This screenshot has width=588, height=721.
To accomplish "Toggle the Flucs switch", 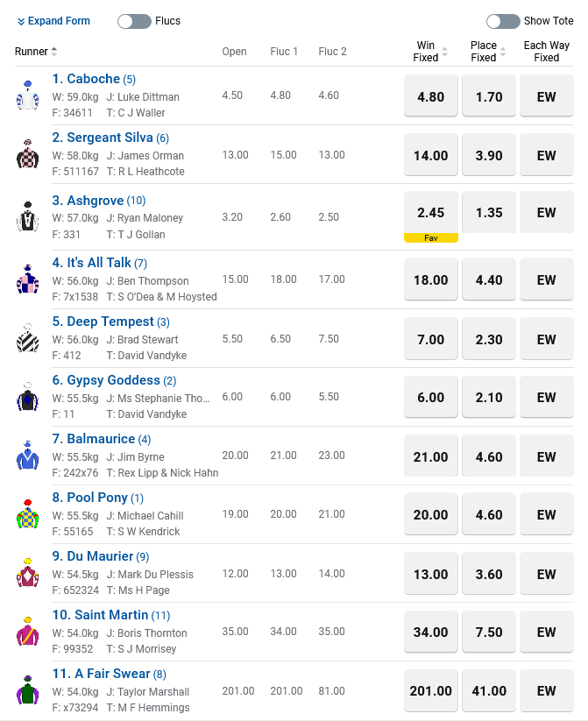I will click(x=134, y=21).
